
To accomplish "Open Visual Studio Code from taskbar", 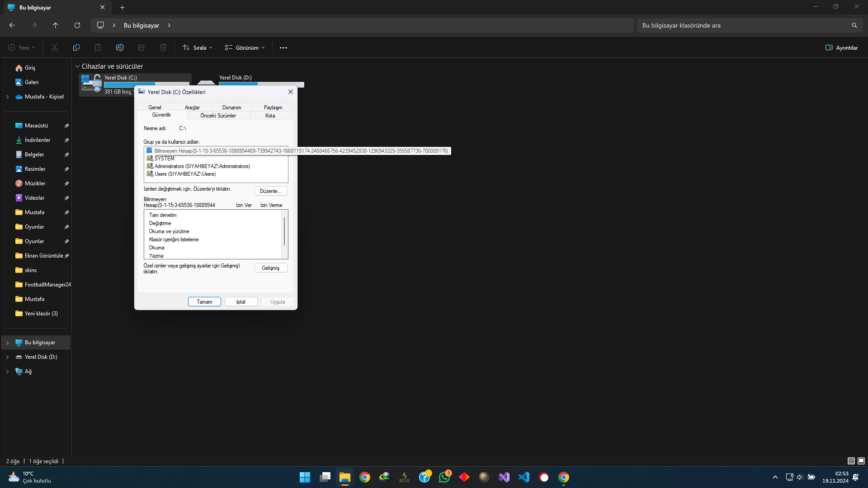I will tap(524, 477).
